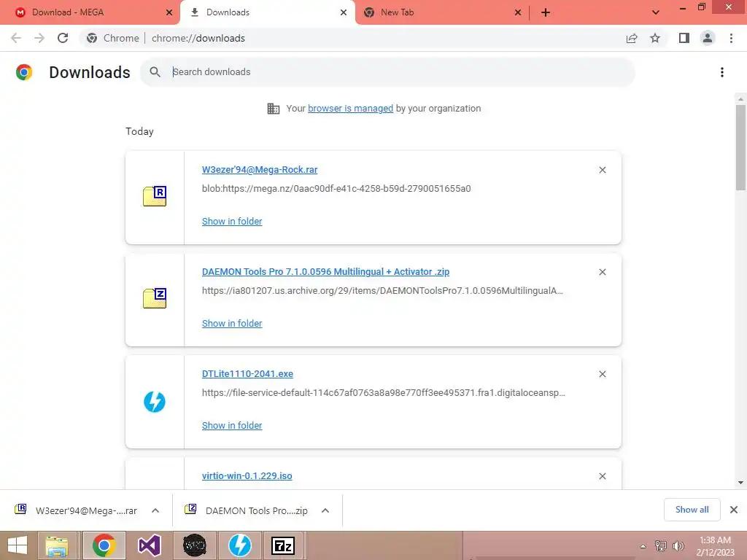747x560 pixels.
Task: Open the tab search chevron
Action: pyautogui.click(x=656, y=12)
